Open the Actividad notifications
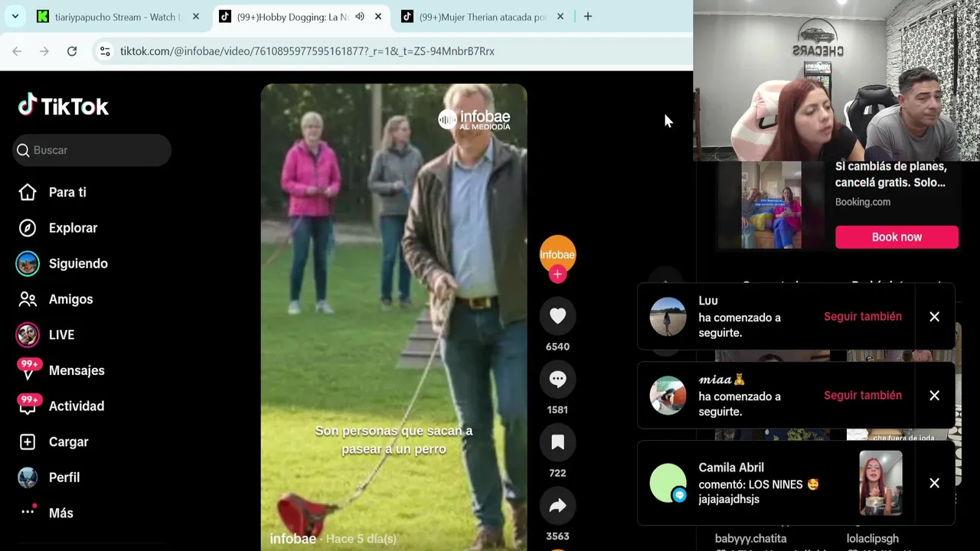 77,406
